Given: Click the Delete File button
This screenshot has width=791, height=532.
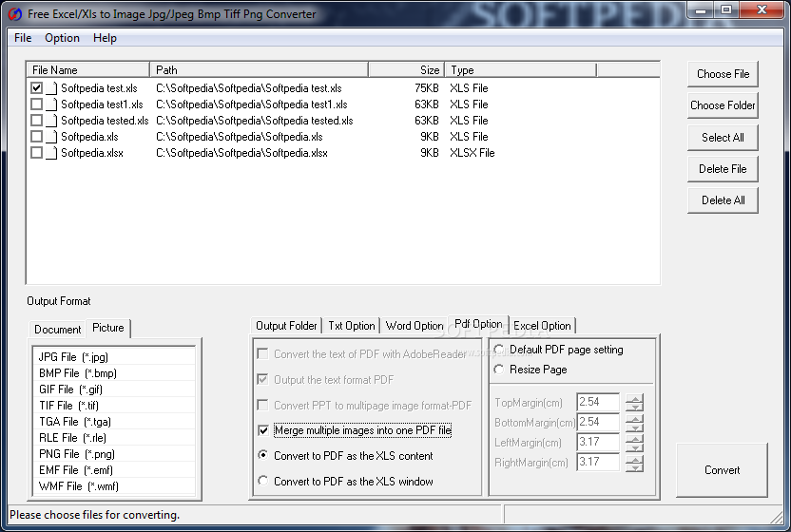Looking at the screenshot, I should [x=723, y=169].
